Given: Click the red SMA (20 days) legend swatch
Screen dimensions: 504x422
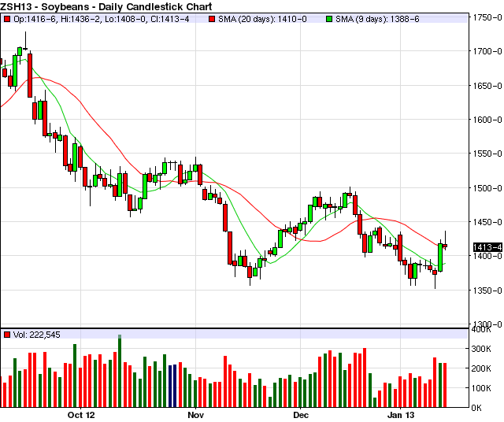Looking at the screenshot, I should [x=212, y=19].
